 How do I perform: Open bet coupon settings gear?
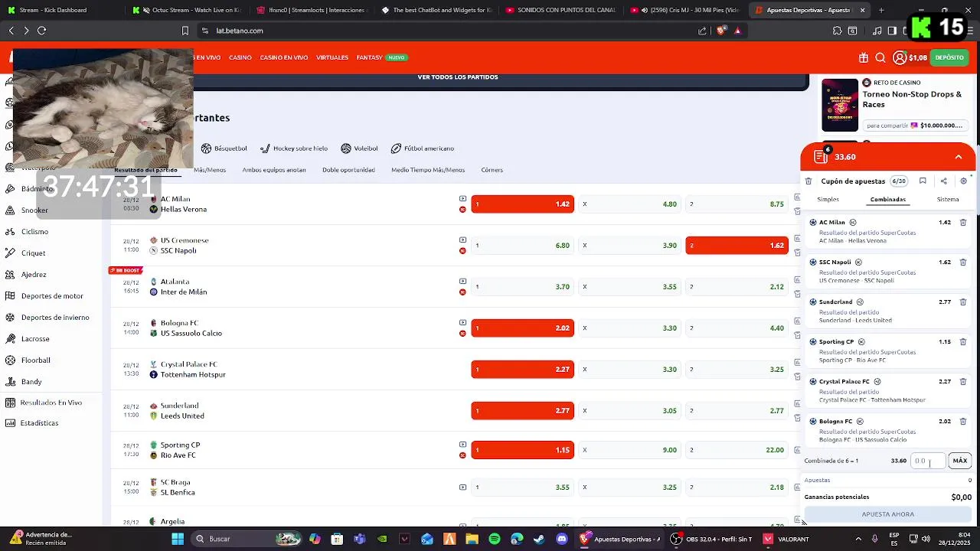(963, 181)
